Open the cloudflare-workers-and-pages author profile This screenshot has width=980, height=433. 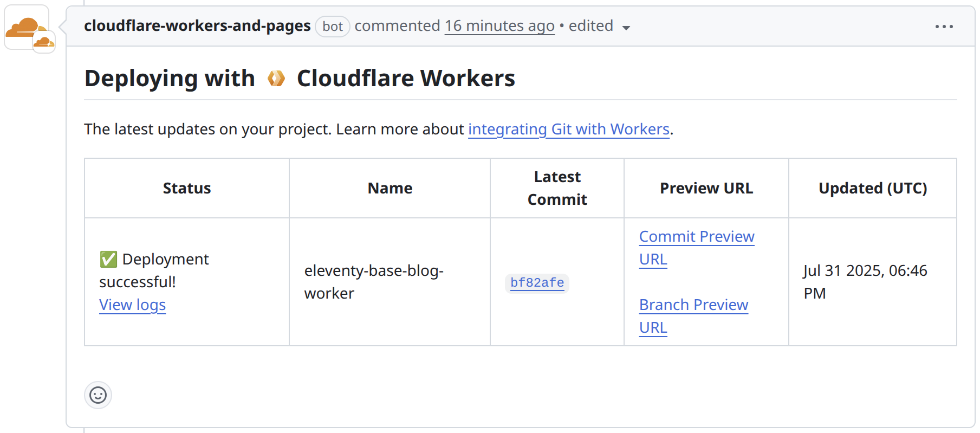point(197,26)
